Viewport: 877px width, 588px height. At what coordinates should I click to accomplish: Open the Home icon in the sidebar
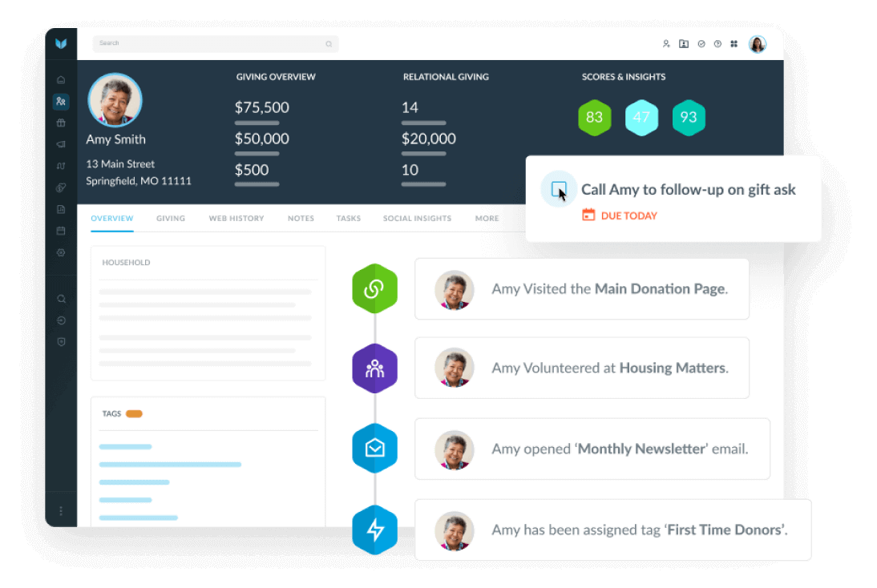click(61, 80)
